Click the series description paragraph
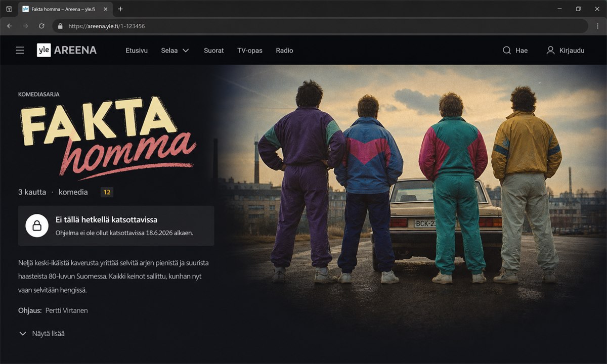Image resolution: width=607 pixels, height=364 pixels. tap(114, 277)
